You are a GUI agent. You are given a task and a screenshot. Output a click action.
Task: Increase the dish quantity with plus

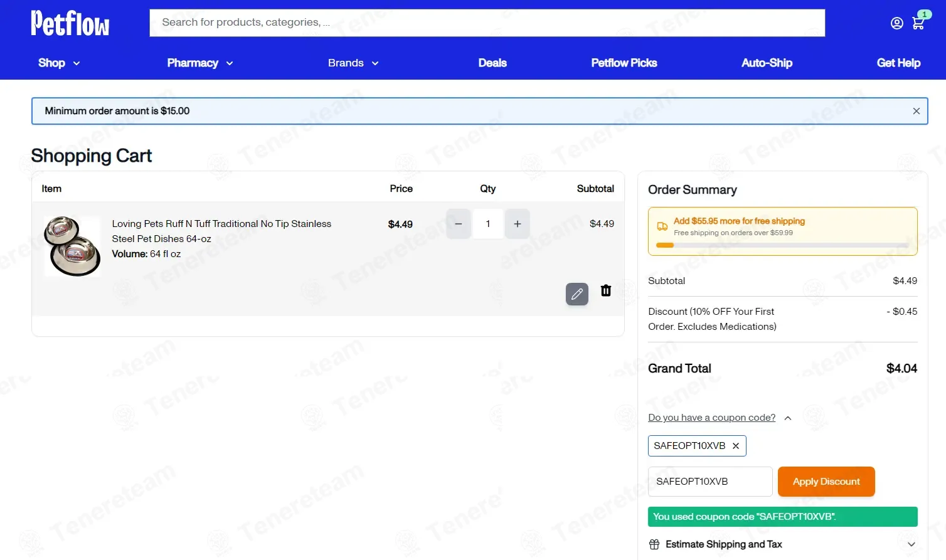coord(518,224)
